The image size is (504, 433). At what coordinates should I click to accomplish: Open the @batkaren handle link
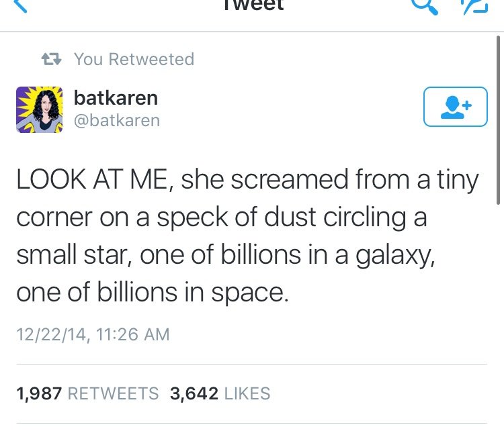click(117, 120)
